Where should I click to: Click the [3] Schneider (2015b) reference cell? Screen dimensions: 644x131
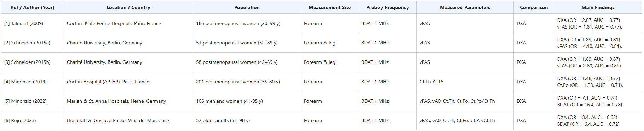coord(33,62)
